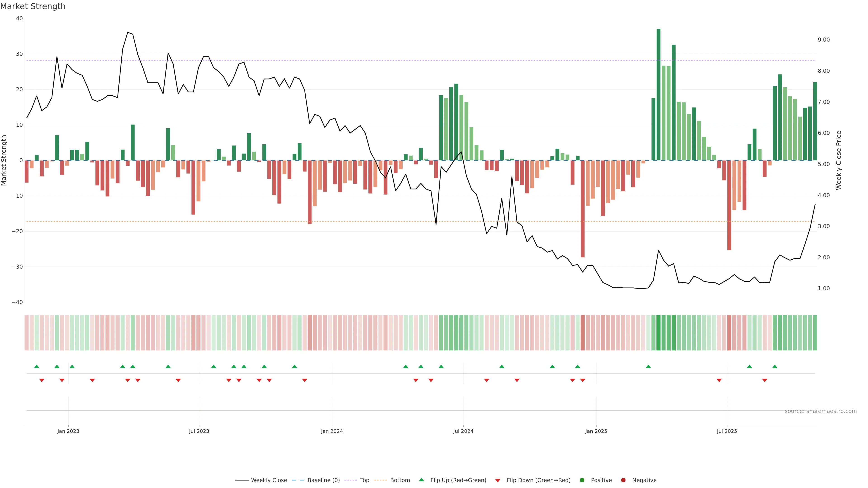Click the Jan 2025 axis label
The width and height of the screenshot is (868, 488).
click(x=596, y=431)
